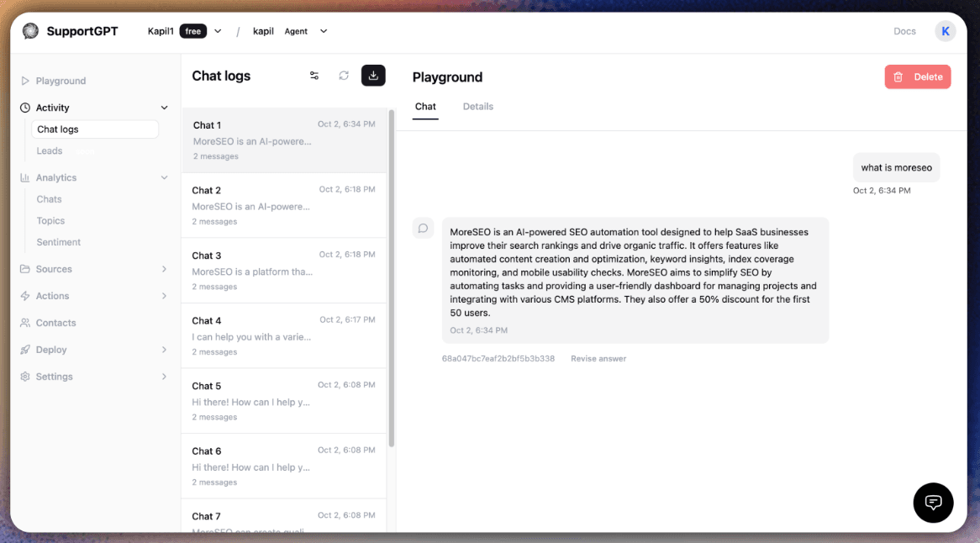Expand the Sources section

[164, 269]
